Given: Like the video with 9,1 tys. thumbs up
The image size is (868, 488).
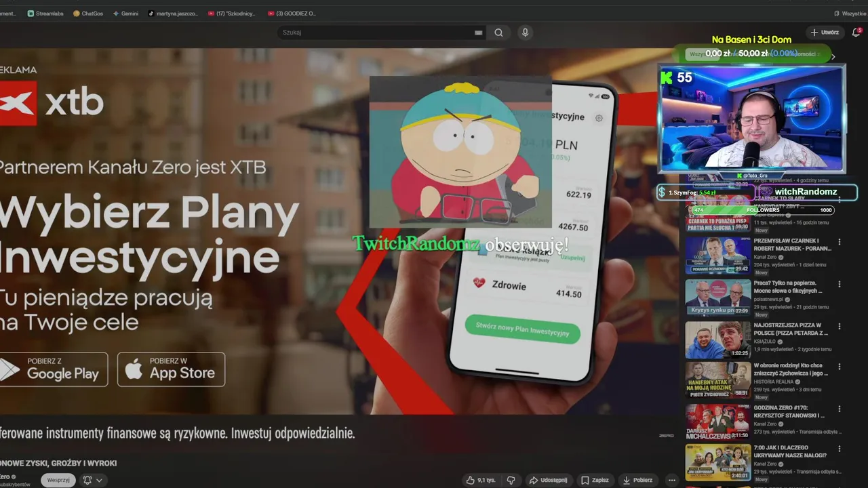Looking at the screenshot, I should [x=480, y=480].
